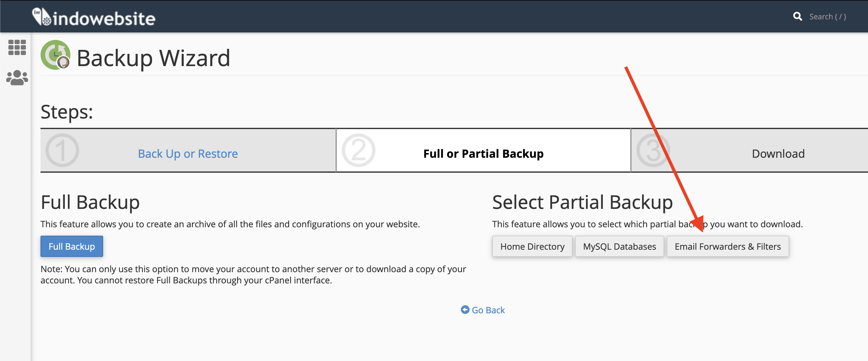Open the User Manager people icon
This screenshot has height=361, width=868.
[x=17, y=78]
